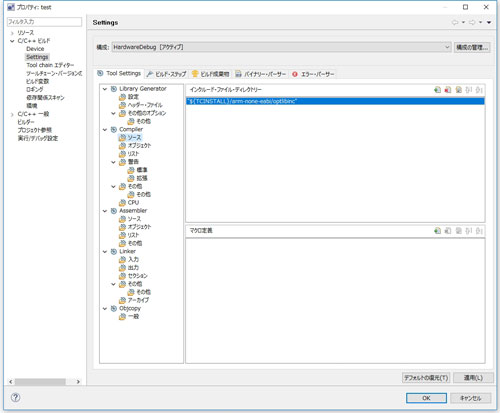500x413 pixels.
Task: Move include directory entry down
Action: pos(479,90)
